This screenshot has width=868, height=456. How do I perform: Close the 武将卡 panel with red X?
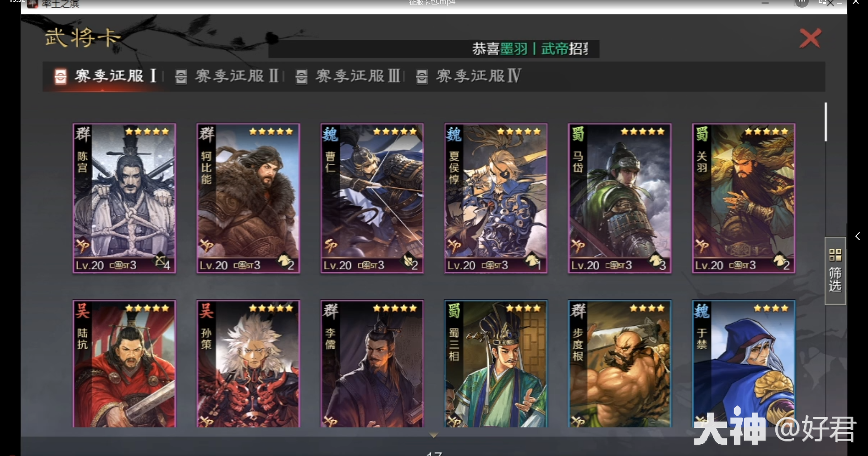pos(810,38)
